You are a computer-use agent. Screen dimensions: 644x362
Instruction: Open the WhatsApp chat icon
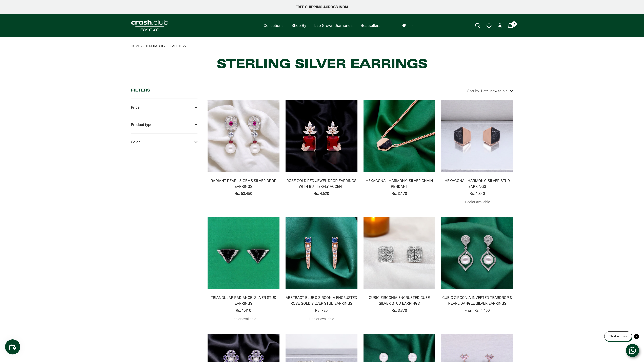(x=632, y=350)
